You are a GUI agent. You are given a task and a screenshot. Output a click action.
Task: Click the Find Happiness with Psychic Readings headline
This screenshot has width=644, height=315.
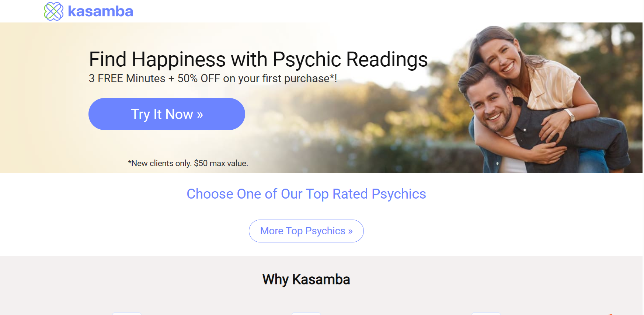[258, 59]
